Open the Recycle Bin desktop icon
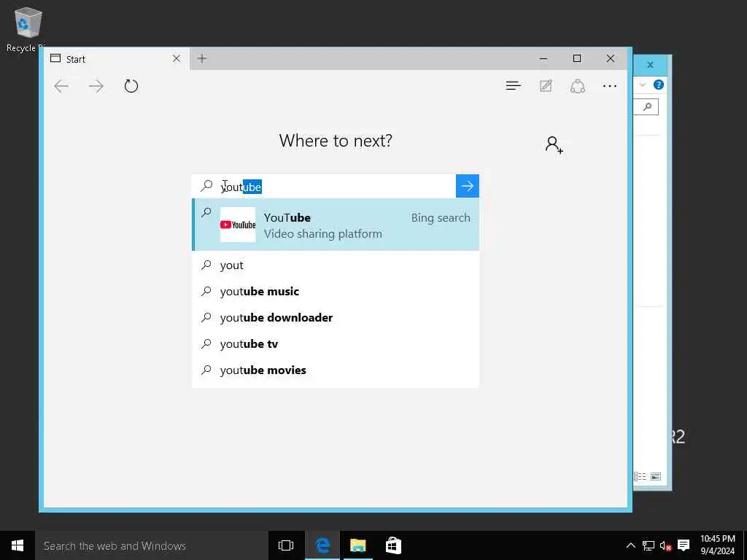 pyautogui.click(x=26, y=28)
